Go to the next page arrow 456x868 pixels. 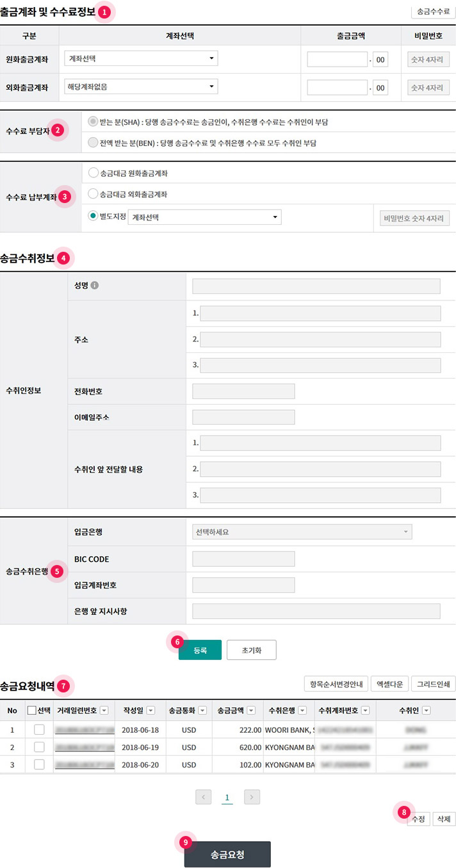pos(252,797)
